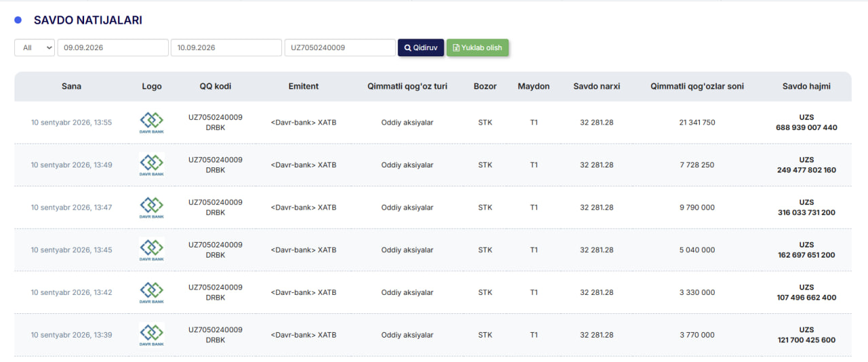Viewport: 868px width, 362px height.
Task: Open the All filter dropdown
Action: tap(35, 47)
